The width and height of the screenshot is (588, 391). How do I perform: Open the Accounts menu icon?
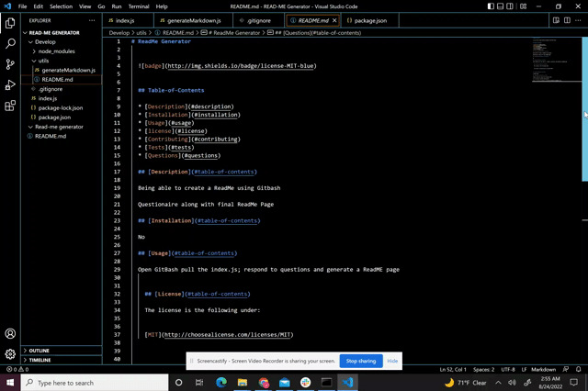point(10,333)
